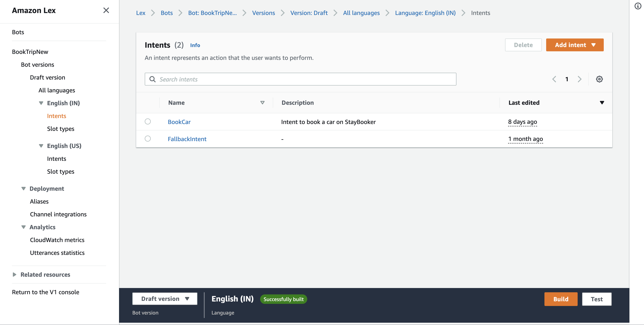Open Slot types under English (IN)
This screenshot has height=325, width=644.
tap(61, 129)
